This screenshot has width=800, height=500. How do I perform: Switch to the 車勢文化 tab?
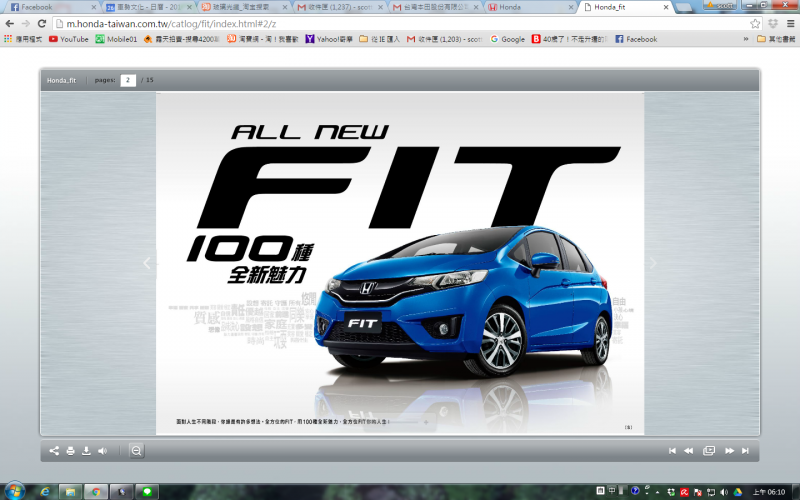point(146,7)
